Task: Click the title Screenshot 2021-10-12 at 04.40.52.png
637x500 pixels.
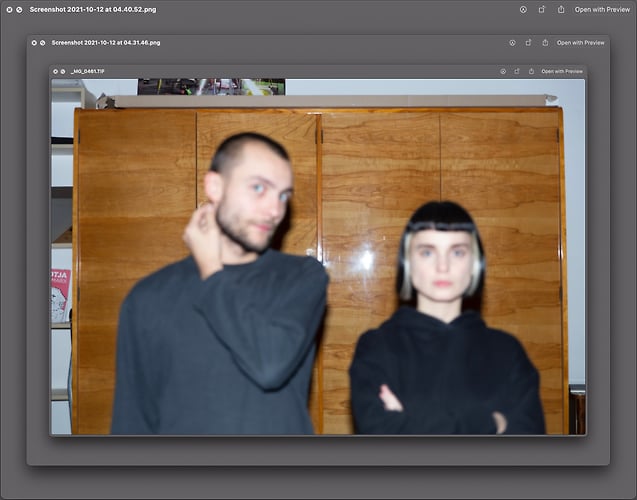Action: (x=92, y=9)
